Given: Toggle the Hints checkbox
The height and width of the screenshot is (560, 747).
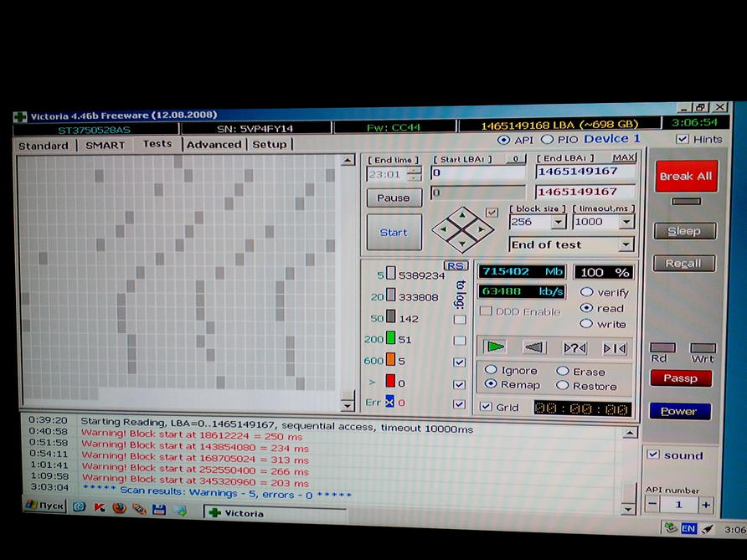Looking at the screenshot, I should pos(683,139).
